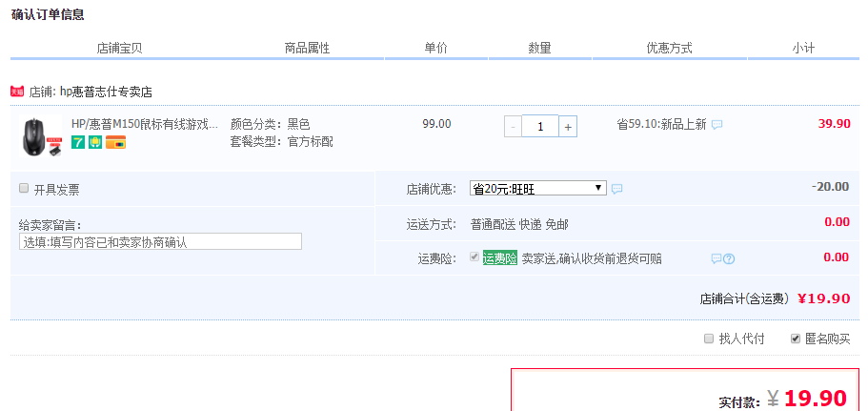The image size is (868, 411).
Task: Click the question mark help icon for 运费险
Action: 729,258
